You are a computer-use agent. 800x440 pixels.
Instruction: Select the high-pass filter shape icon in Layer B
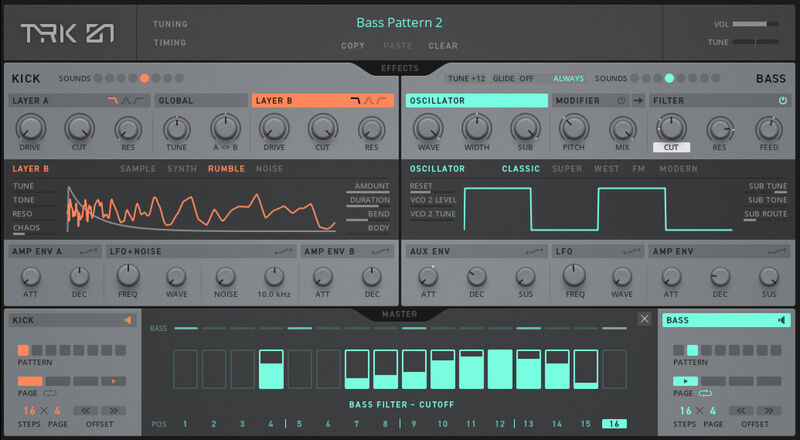click(x=381, y=101)
